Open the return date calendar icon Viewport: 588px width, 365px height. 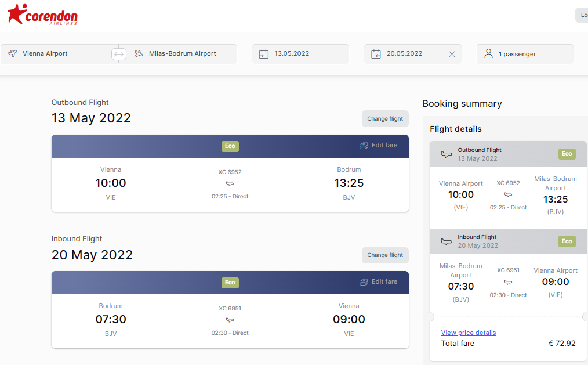coord(376,54)
